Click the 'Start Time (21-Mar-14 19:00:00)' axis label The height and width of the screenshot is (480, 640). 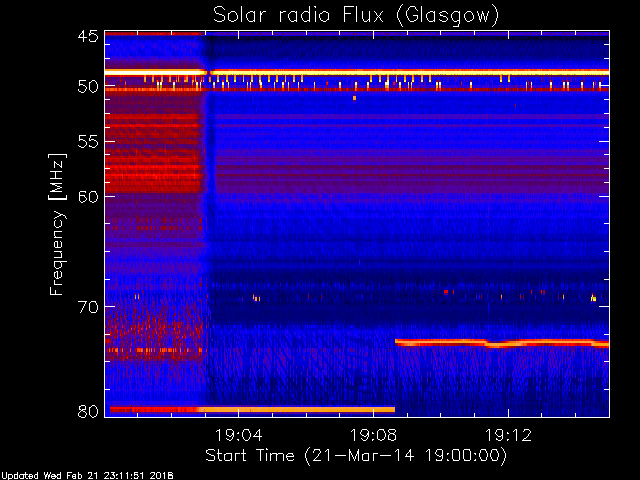[x=356, y=455]
